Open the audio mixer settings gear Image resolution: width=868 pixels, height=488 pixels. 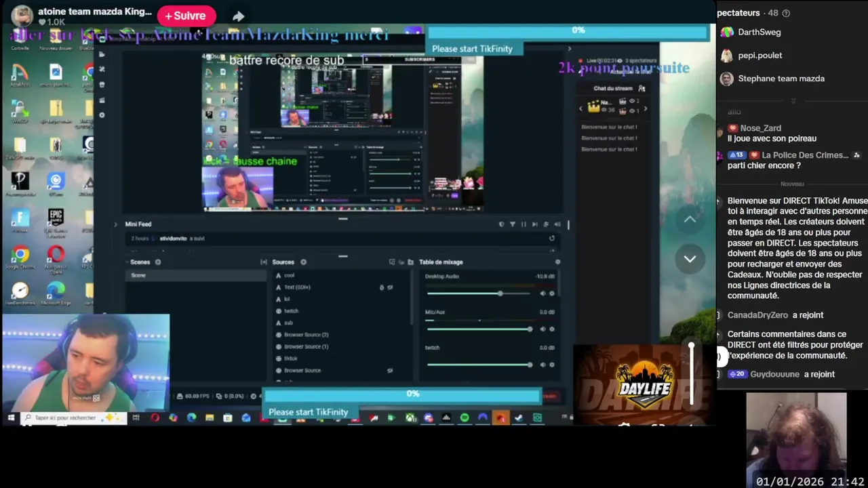point(557,262)
